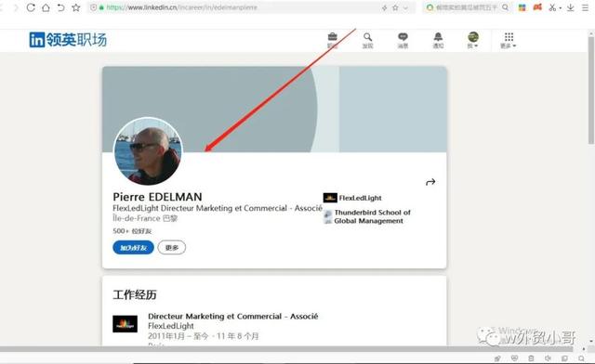The image size is (595, 364).
Task: Click the LinkedIn 领英职场 logo
Action: 68,40
